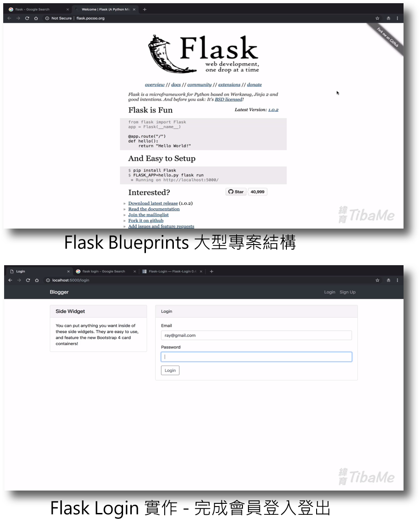The width and height of the screenshot is (420, 529).
Task: Close the 'Welcome | Flask' tab
Action: point(134,10)
